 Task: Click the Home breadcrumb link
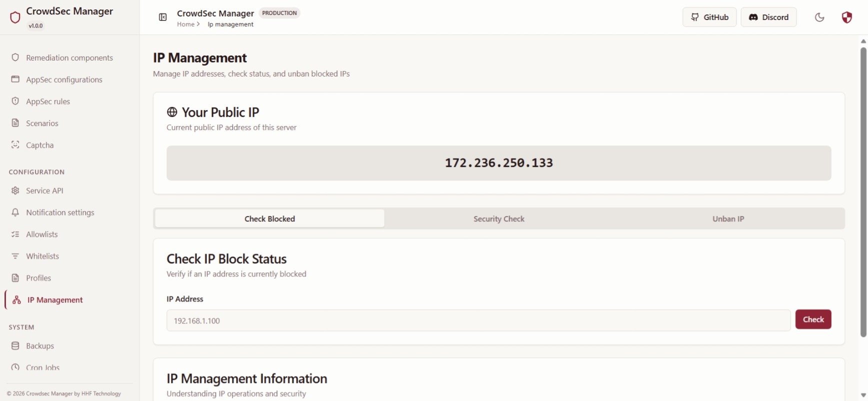click(186, 24)
